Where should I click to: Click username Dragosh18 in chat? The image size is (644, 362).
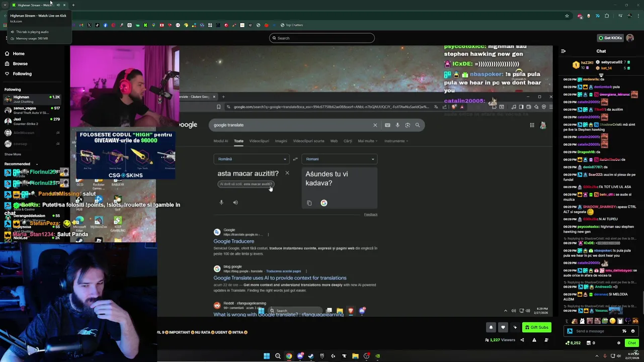587,152
